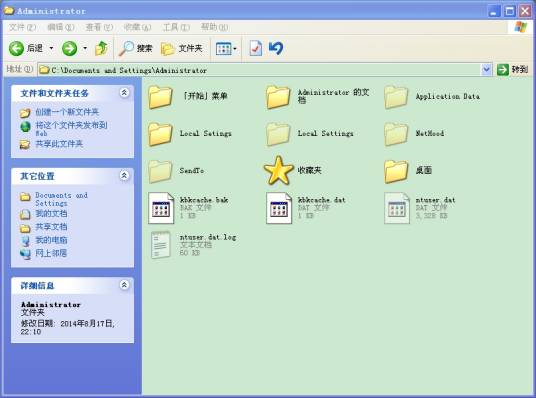Open My Computer (我的电脑) link

(51, 240)
